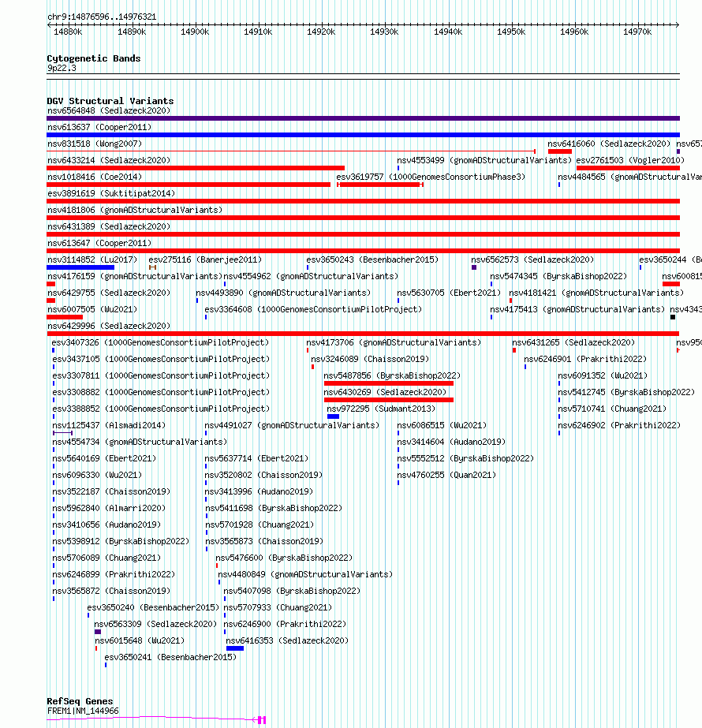
Task: Open nsv4760255 (Quan2021) variant
Action: point(446,476)
